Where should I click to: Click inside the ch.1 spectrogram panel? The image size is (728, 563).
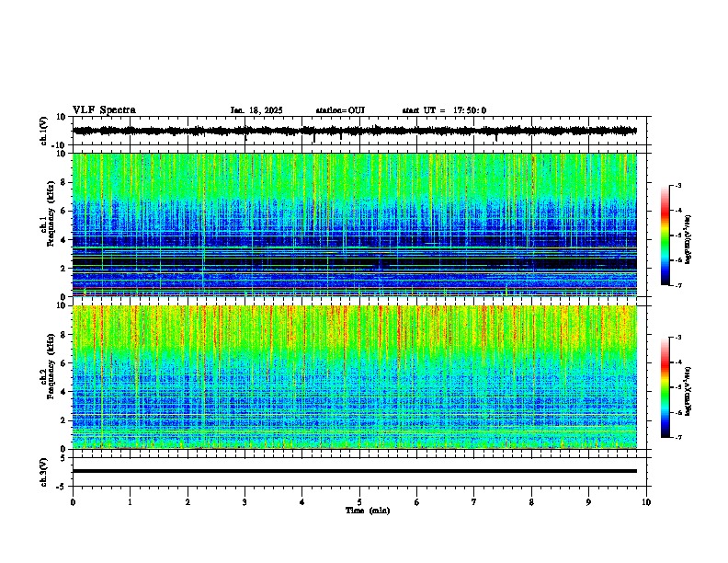[x=355, y=224]
